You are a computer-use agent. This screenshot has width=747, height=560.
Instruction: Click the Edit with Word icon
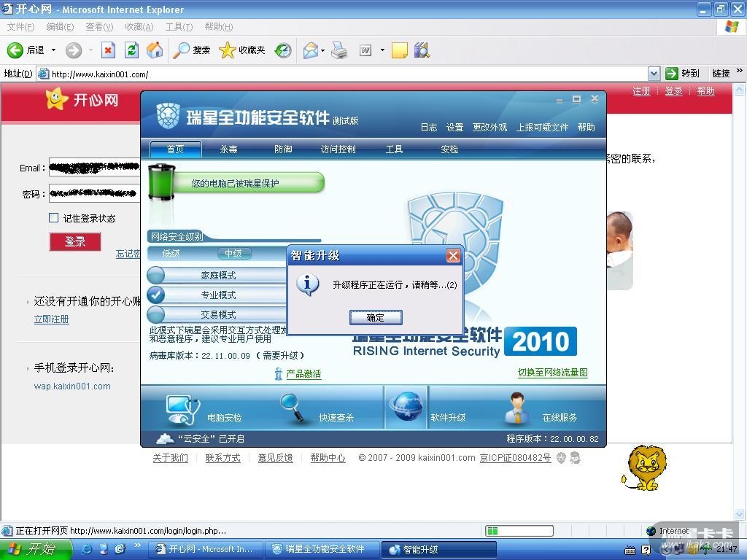(365, 50)
